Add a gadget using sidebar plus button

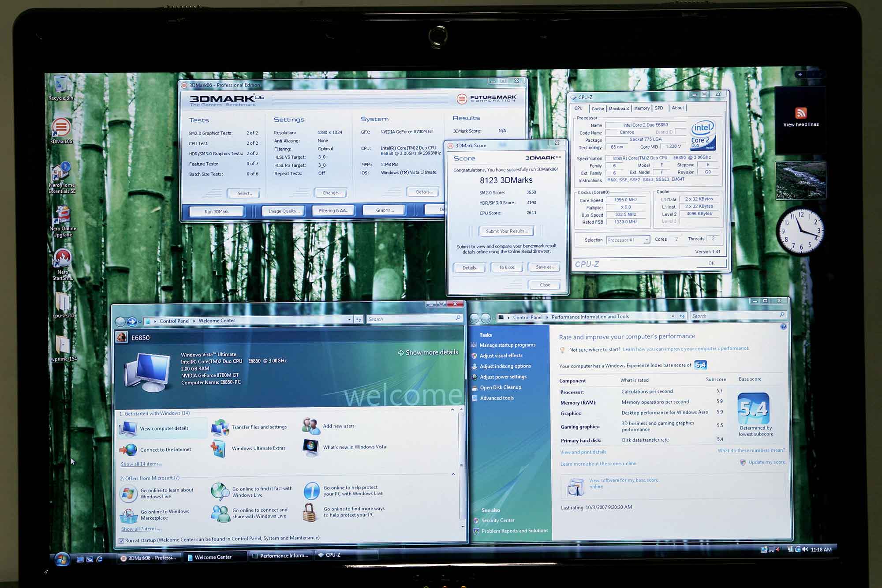tap(800, 75)
